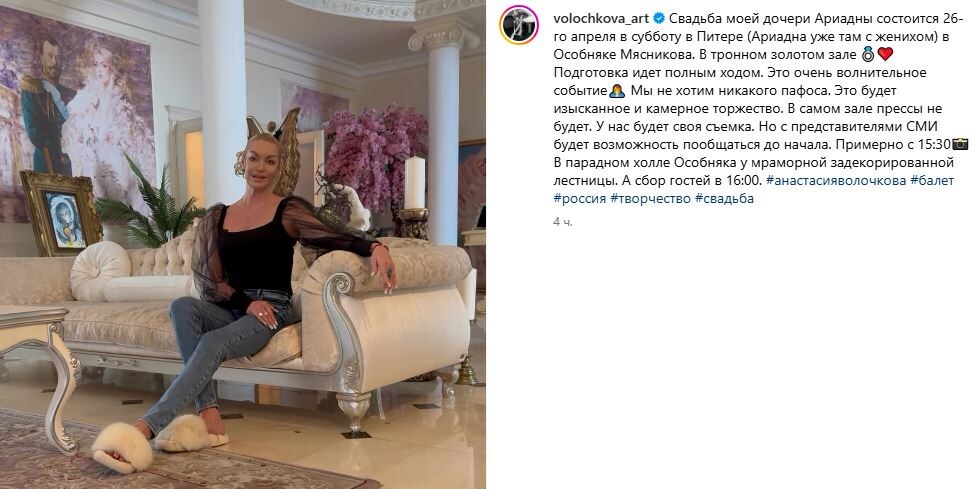Click the 4 ч. post timestamp
975x489 pixels.
tap(563, 221)
